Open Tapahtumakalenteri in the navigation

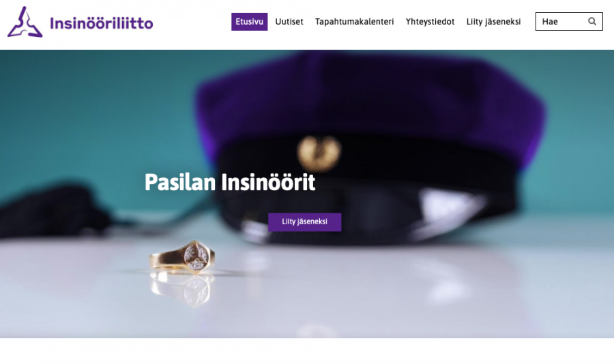pos(354,22)
